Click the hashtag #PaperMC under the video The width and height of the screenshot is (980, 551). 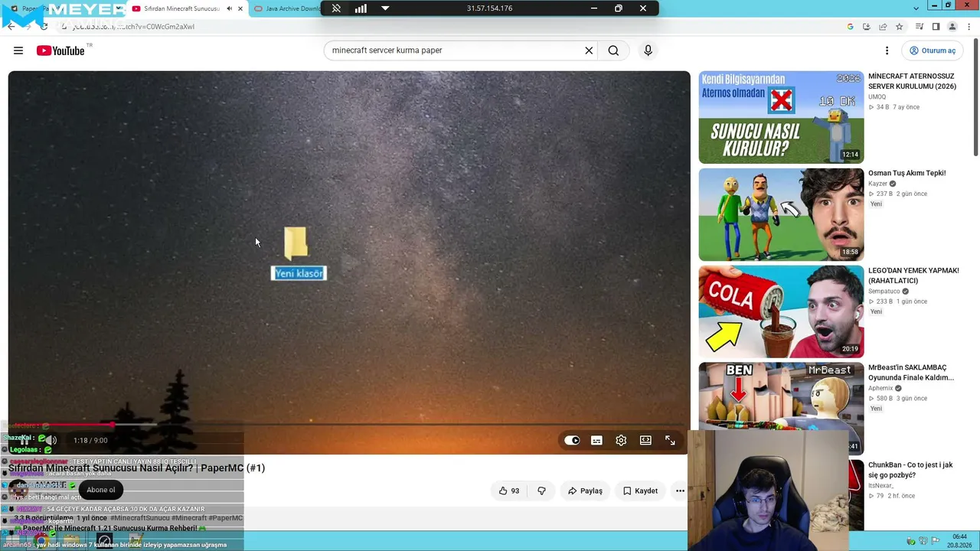pyautogui.click(x=224, y=518)
